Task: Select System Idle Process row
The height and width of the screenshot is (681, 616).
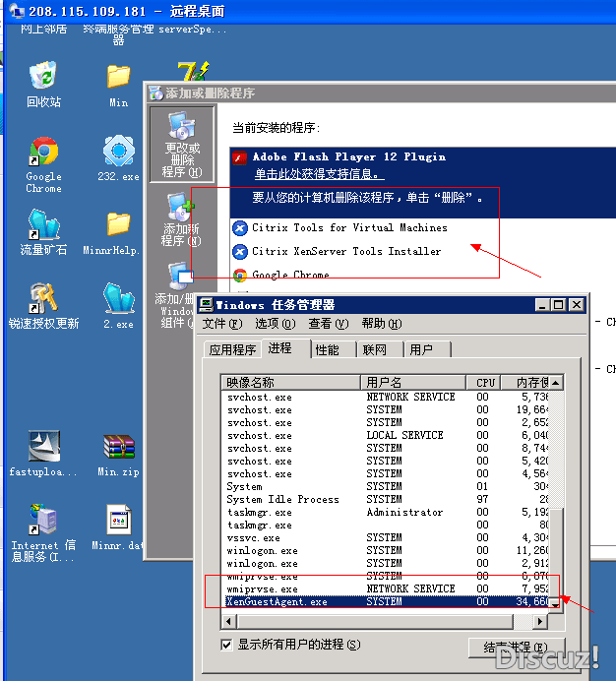Action: coord(387,500)
